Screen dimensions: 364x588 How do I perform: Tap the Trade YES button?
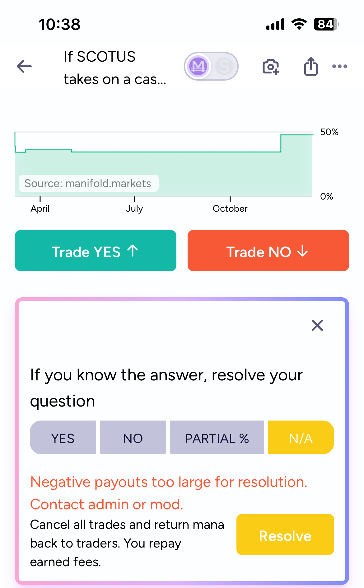click(x=96, y=251)
